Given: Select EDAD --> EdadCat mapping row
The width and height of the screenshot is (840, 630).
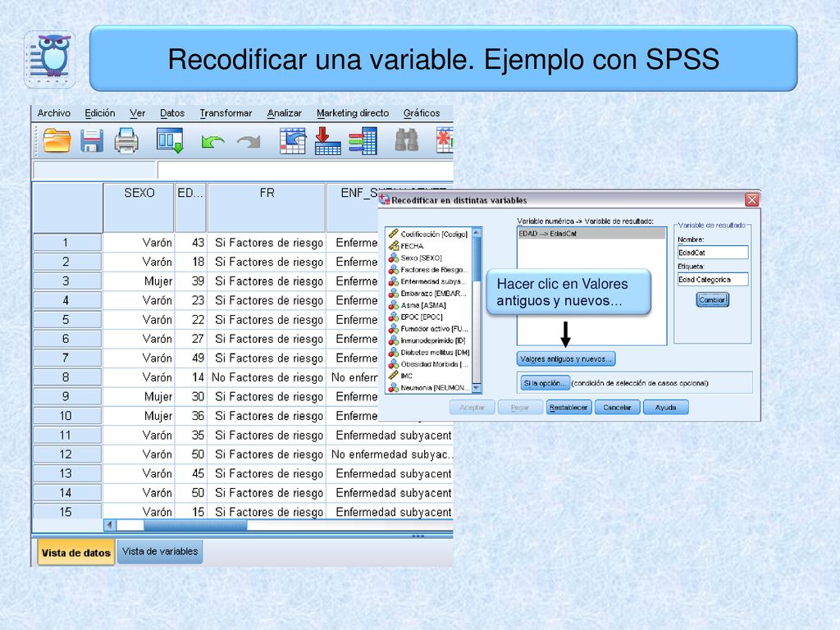Looking at the screenshot, I should pos(591,234).
